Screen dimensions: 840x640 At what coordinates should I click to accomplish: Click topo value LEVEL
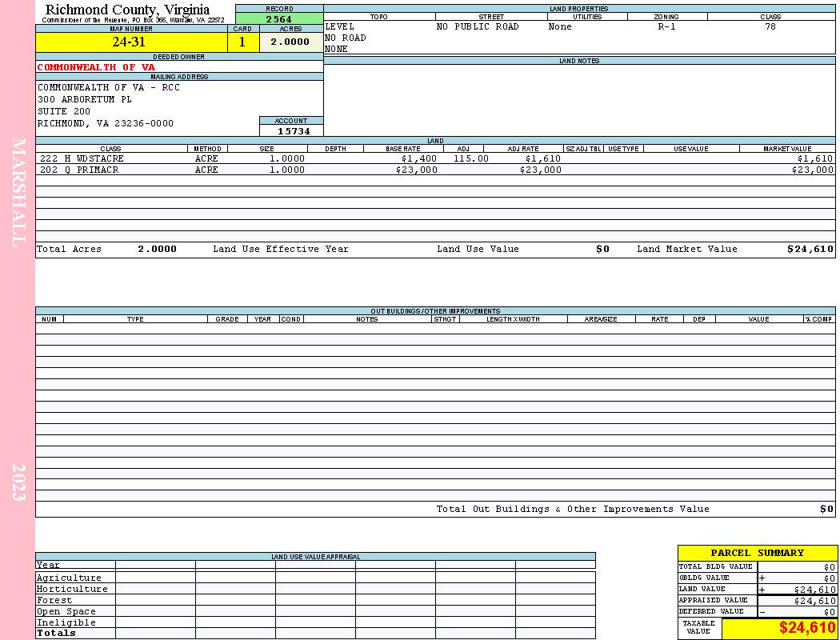click(340, 26)
